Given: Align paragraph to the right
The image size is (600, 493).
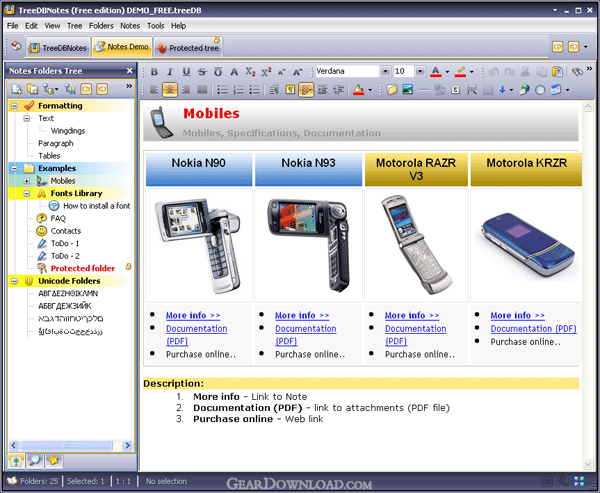Looking at the screenshot, I should click(186, 90).
